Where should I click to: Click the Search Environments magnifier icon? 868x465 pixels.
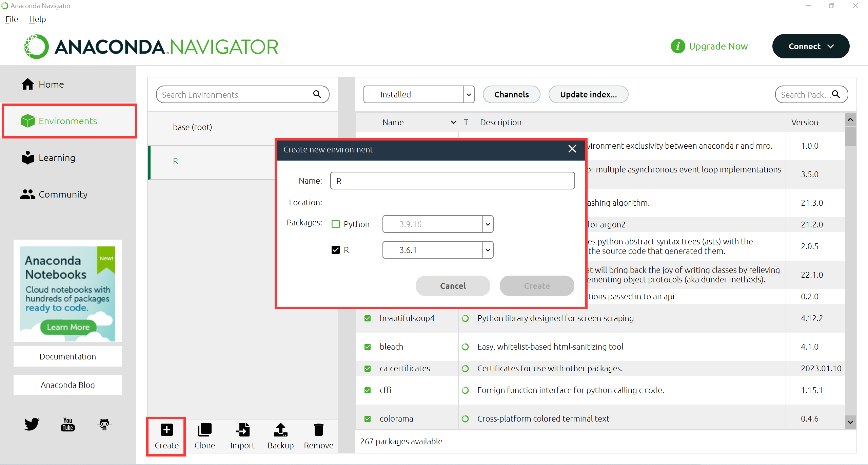click(317, 94)
